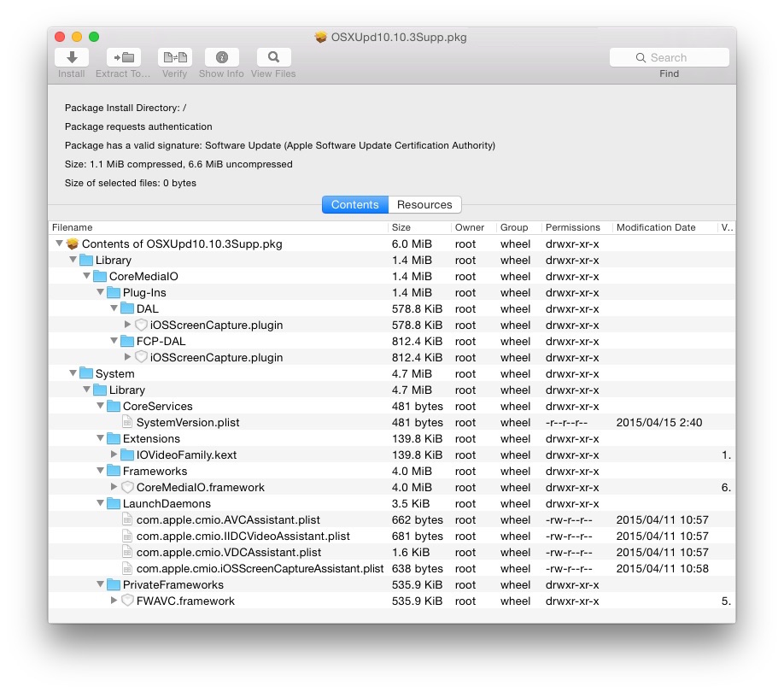Collapse the top-level Library folder triangle

pyautogui.click(x=73, y=260)
